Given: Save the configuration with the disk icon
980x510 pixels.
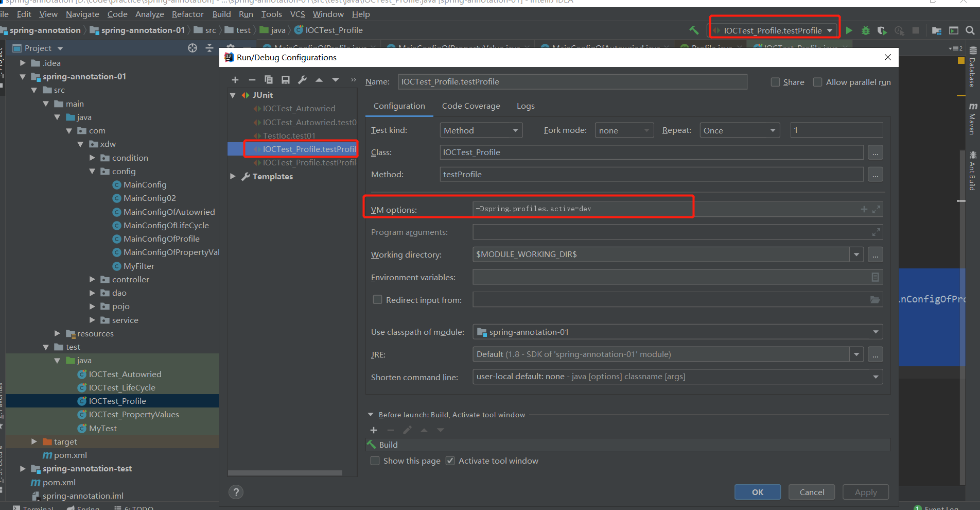Looking at the screenshot, I should tap(286, 80).
